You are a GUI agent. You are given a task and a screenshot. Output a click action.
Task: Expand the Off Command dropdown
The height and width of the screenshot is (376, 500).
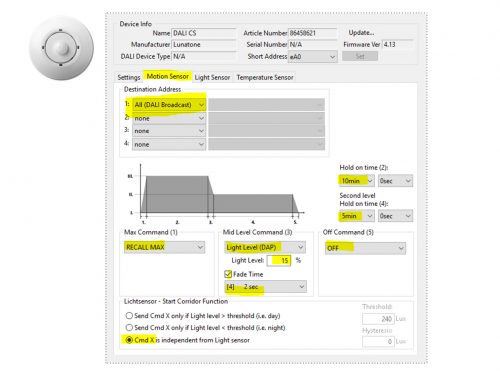(365, 248)
